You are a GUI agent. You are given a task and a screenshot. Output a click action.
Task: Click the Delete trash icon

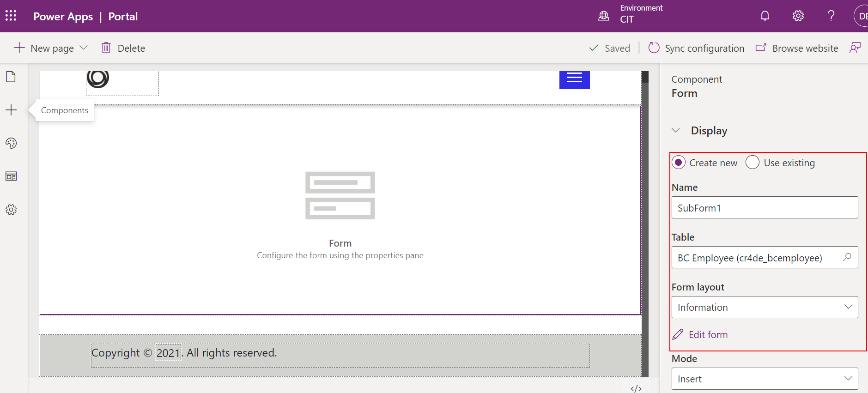pyautogui.click(x=106, y=48)
